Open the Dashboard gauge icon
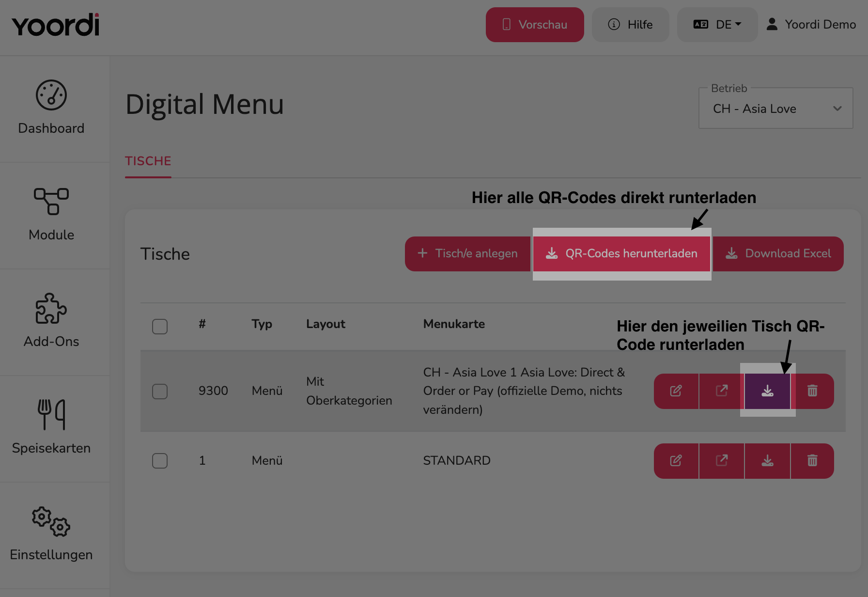868x597 pixels. pyautogui.click(x=51, y=95)
